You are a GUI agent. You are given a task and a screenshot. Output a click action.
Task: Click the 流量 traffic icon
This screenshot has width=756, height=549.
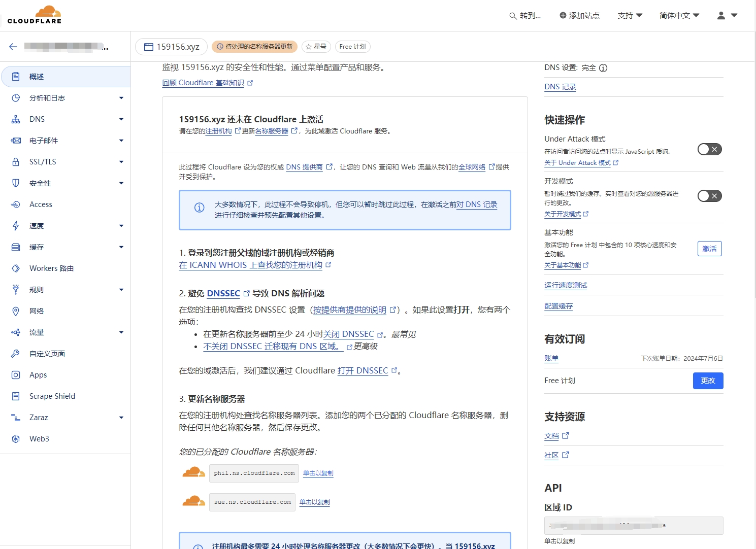[x=16, y=332]
